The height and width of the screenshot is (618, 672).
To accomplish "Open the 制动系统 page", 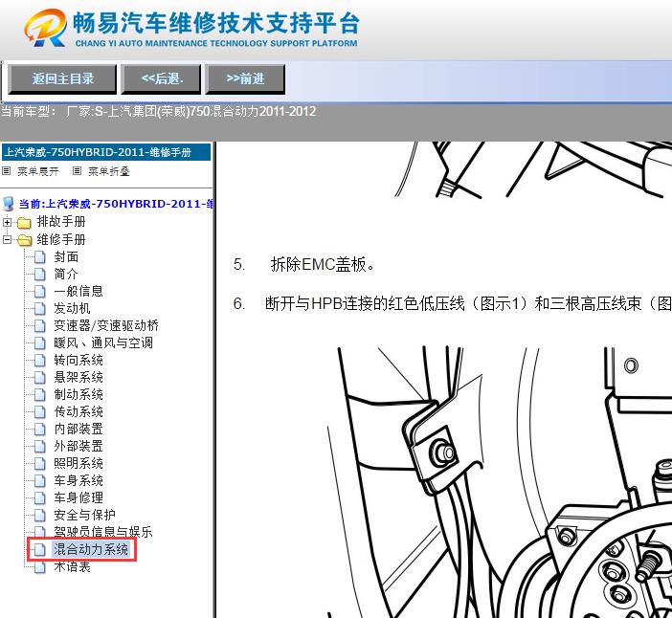I will point(78,394).
